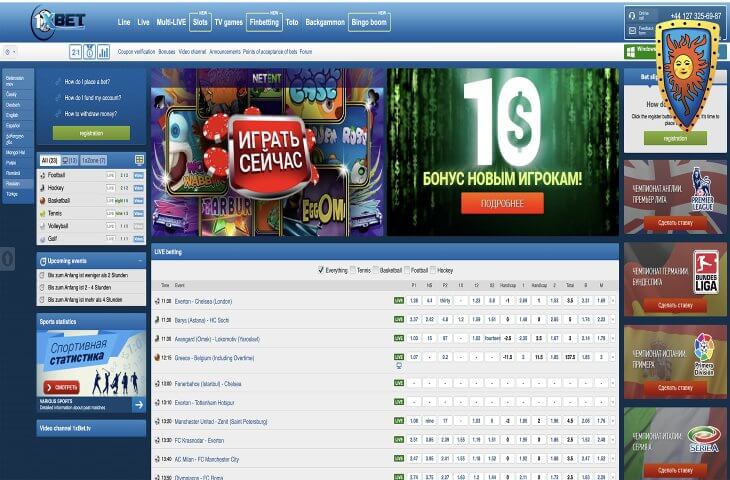Image resolution: width=730 pixels, height=480 pixels.
Task: Select the 1xZone (7) tab
Action: [x=94, y=161]
